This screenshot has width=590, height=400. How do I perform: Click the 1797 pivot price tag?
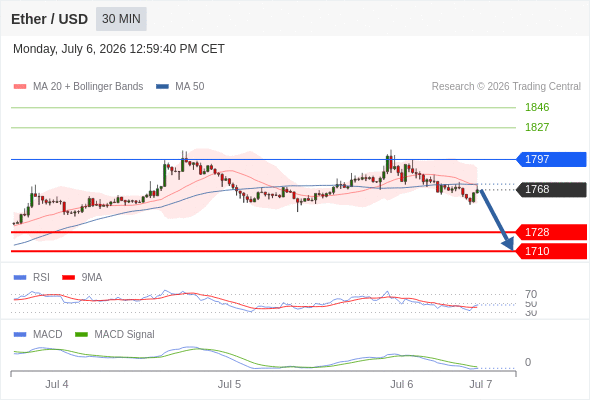coord(551,159)
